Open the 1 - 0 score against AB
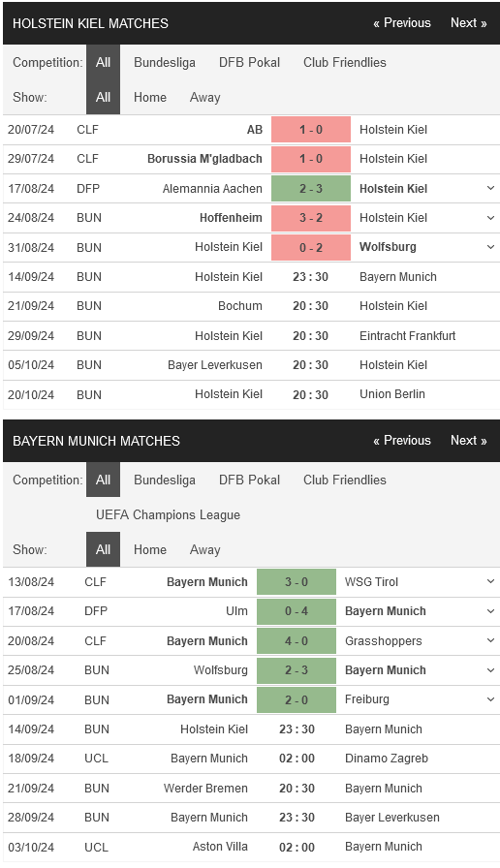500x868 pixels. pyautogui.click(x=311, y=130)
